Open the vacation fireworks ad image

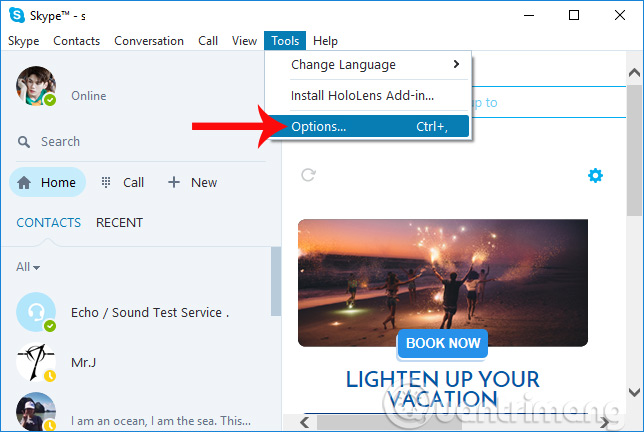click(x=442, y=270)
